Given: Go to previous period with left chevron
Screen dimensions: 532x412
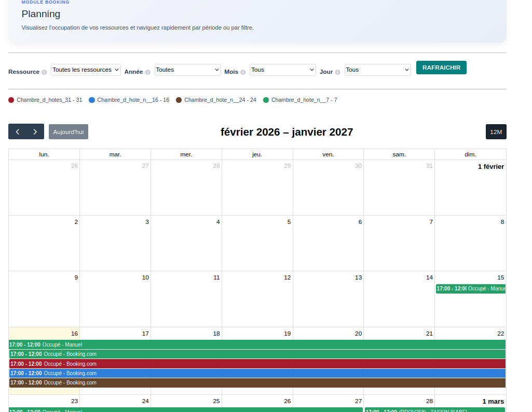Looking at the screenshot, I should pyautogui.click(x=18, y=132).
